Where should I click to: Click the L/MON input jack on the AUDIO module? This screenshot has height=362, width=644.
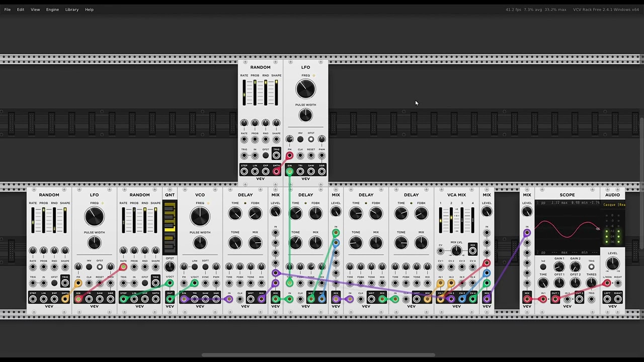[x=607, y=283]
